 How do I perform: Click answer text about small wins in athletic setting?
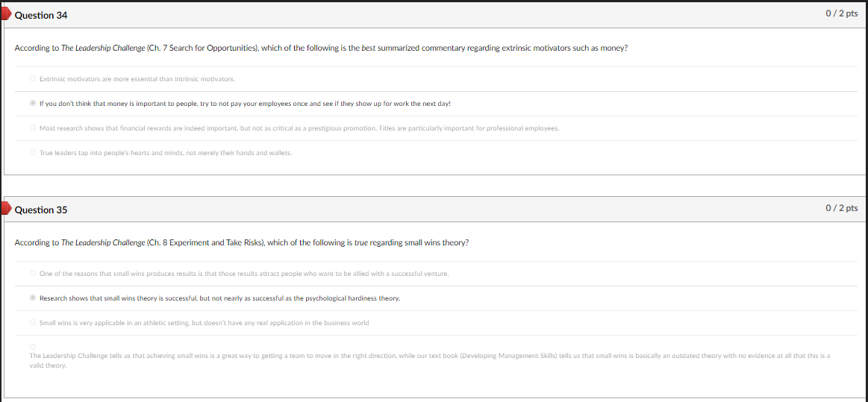[204, 323]
